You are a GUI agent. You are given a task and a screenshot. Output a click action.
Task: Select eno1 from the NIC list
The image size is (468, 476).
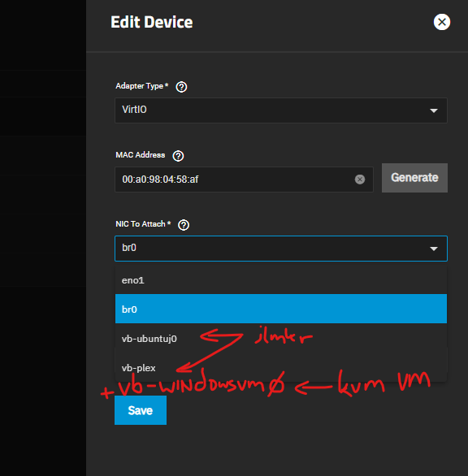click(x=281, y=280)
